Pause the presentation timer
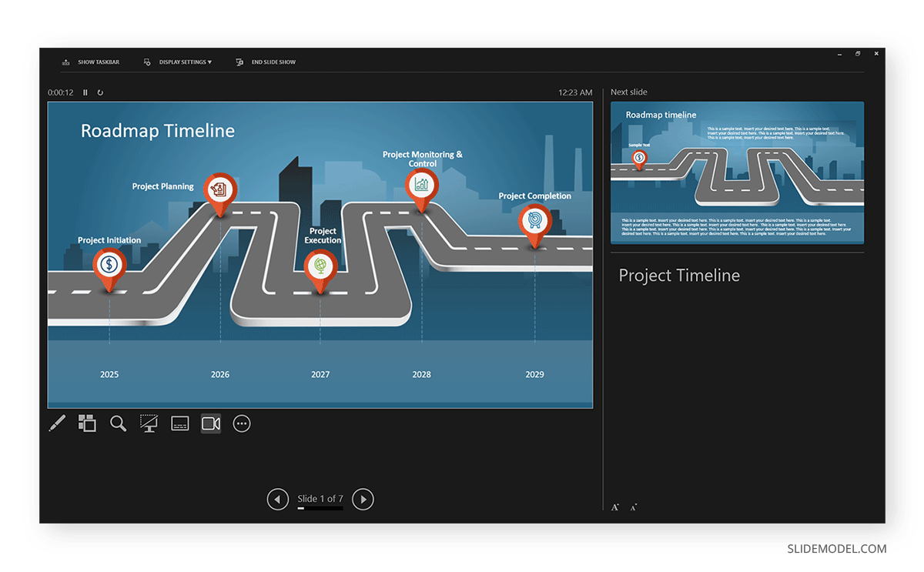Screen dimensions: 924x572 click(x=85, y=92)
